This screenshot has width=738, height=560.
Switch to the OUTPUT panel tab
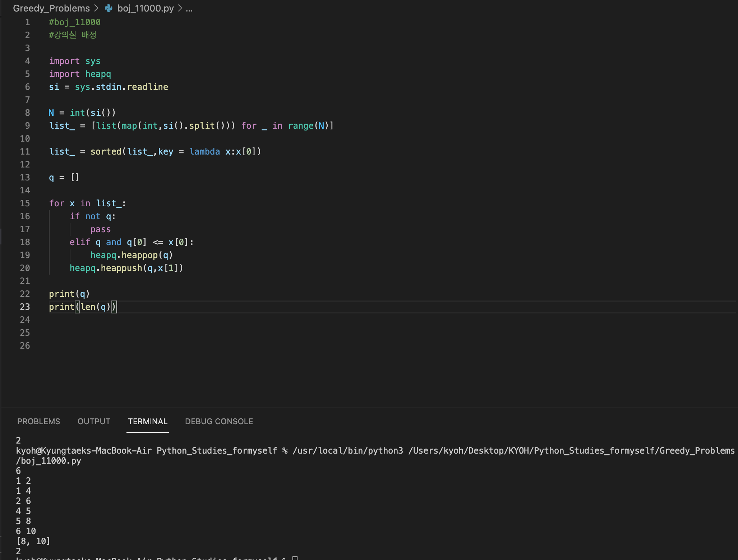coord(94,421)
